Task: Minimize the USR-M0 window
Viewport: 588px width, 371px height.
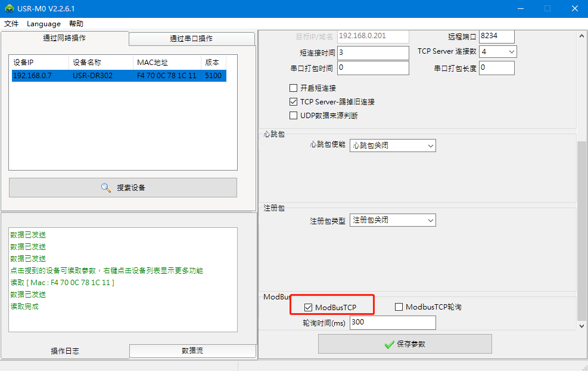Action: tap(521, 8)
